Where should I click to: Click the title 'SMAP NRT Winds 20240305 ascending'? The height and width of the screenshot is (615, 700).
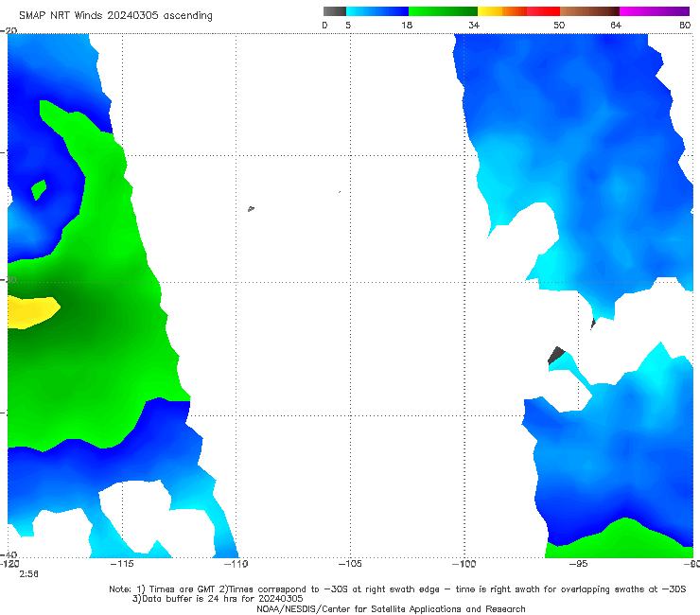pos(115,16)
